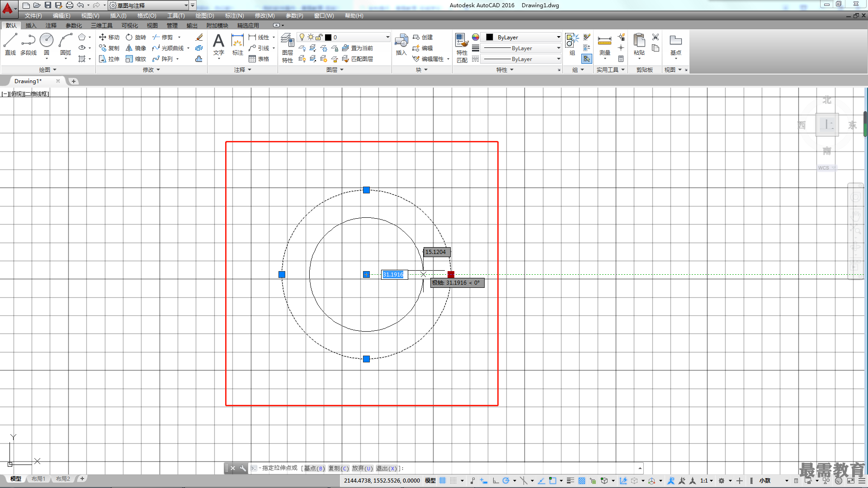Expand the 绘图 panel
The image size is (868, 488).
[47, 70]
